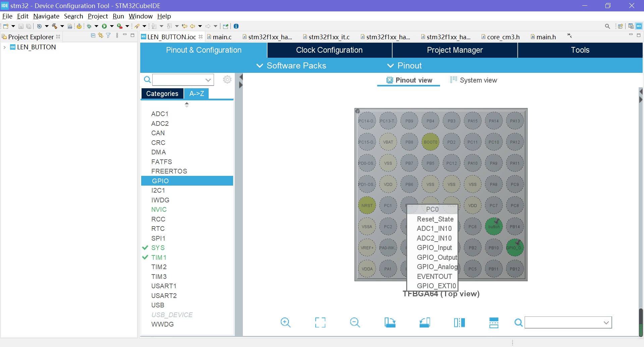Open the Clock Configuration tab
This screenshot has height=347, width=644.
(x=329, y=50)
